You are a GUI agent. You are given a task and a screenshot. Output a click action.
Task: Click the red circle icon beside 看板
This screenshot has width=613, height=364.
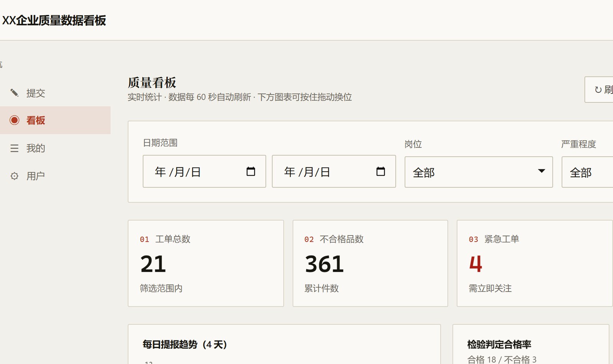coord(15,120)
